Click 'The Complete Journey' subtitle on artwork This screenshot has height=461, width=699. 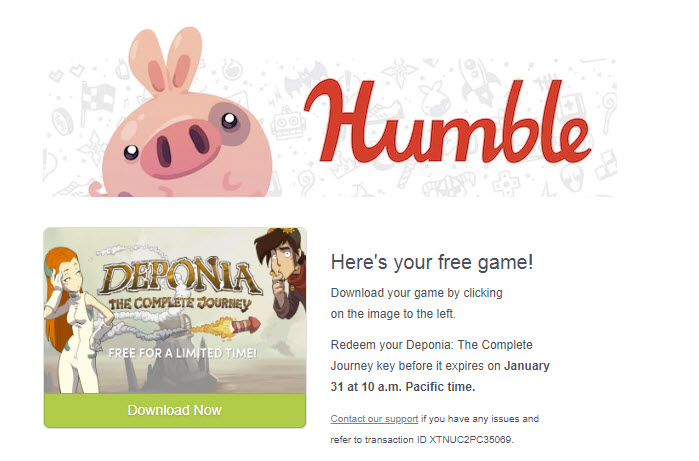coord(180,304)
